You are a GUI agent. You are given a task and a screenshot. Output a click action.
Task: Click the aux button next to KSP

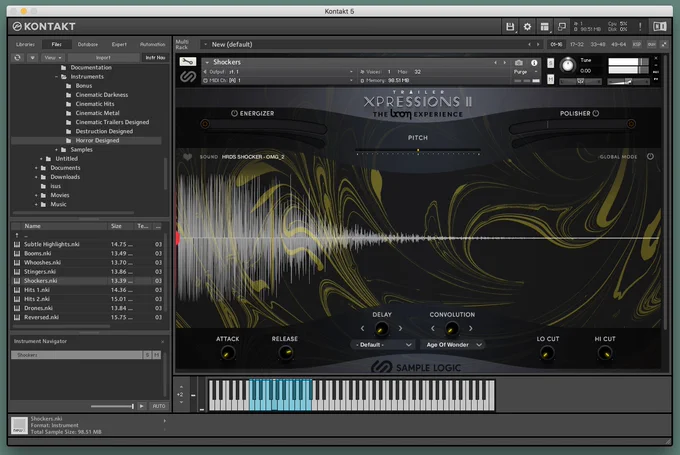coord(651,44)
